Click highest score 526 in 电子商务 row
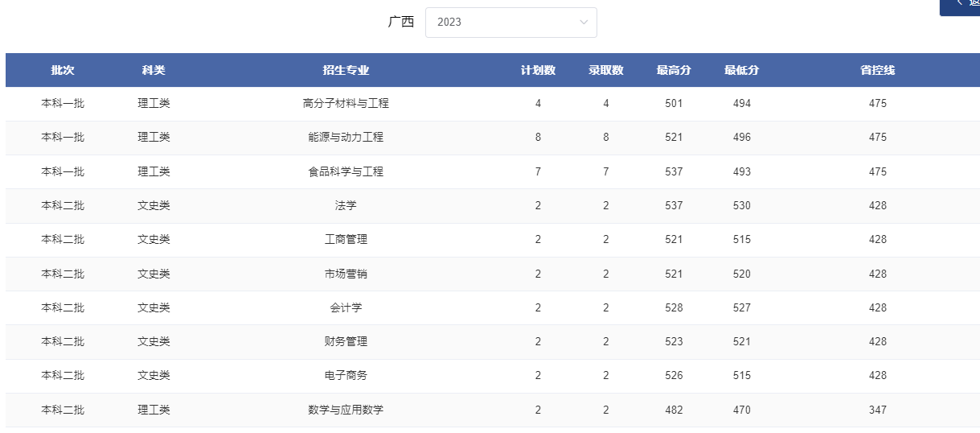Viewport: 980px width, 433px height. pyautogui.click(x=674, y=376)
